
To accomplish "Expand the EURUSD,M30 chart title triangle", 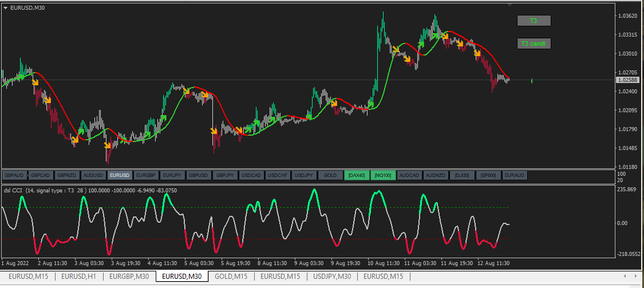I will click(x=5, y=8).
